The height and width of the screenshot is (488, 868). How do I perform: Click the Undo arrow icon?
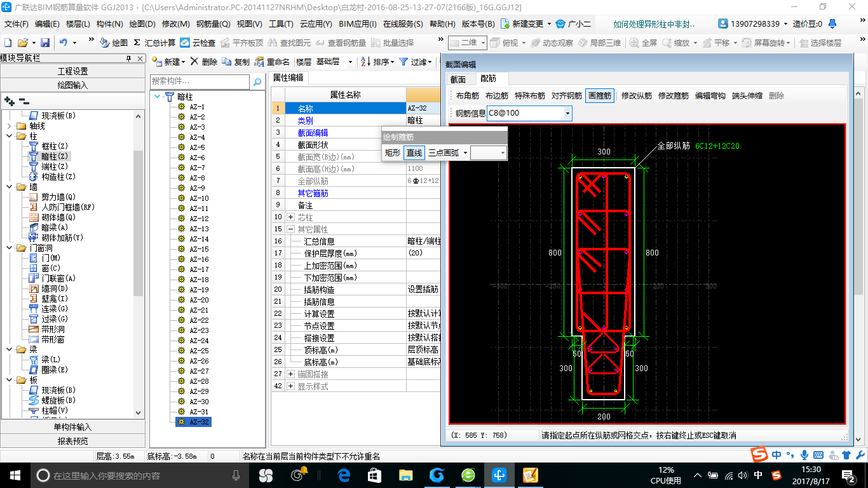64,43
